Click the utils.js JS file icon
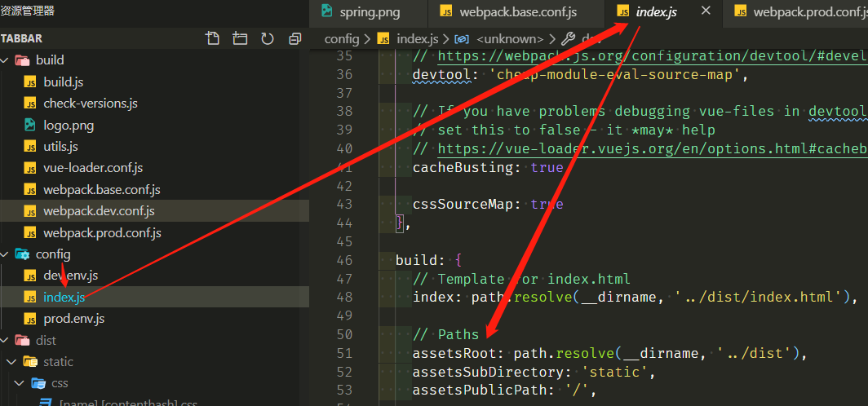Image resolution: width=868 pixels, height=406 pixels. [x=30, y=147]
